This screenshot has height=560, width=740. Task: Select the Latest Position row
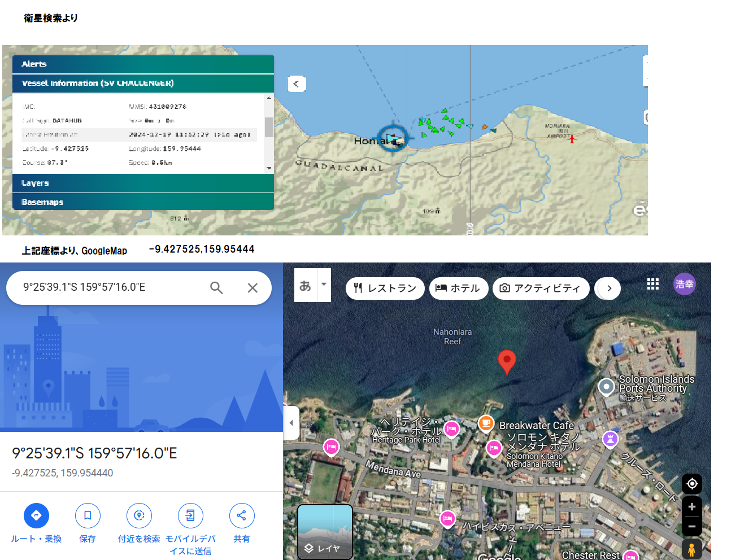[x=139, y=134]
